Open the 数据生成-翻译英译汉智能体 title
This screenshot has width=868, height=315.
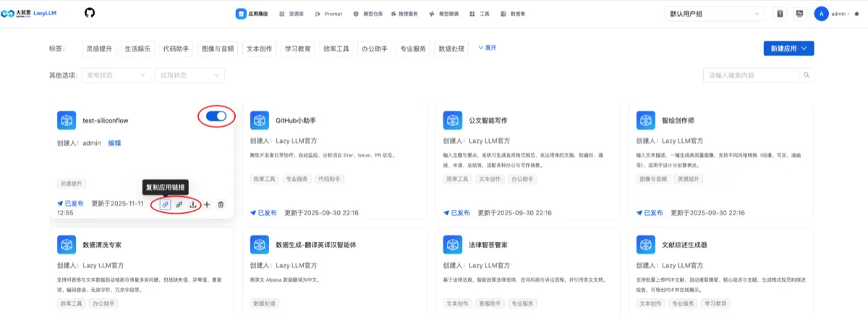316,245
